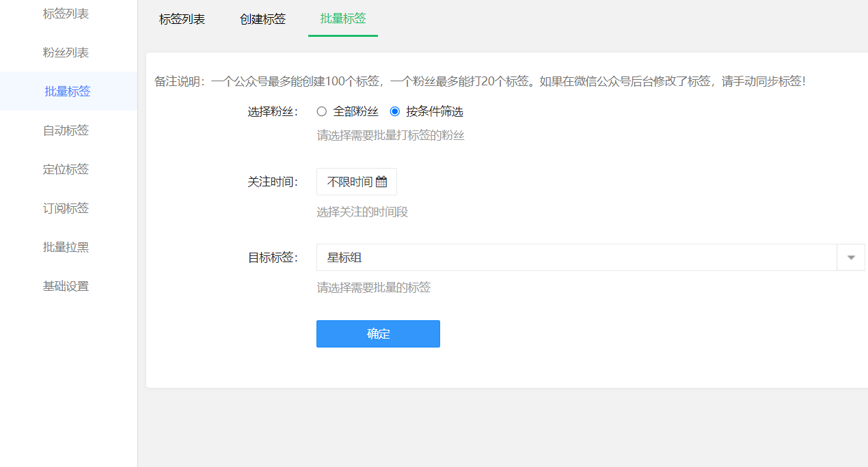Open 定位标签 sidebar entry
The image size is (868, 467).
click(66, 169)
